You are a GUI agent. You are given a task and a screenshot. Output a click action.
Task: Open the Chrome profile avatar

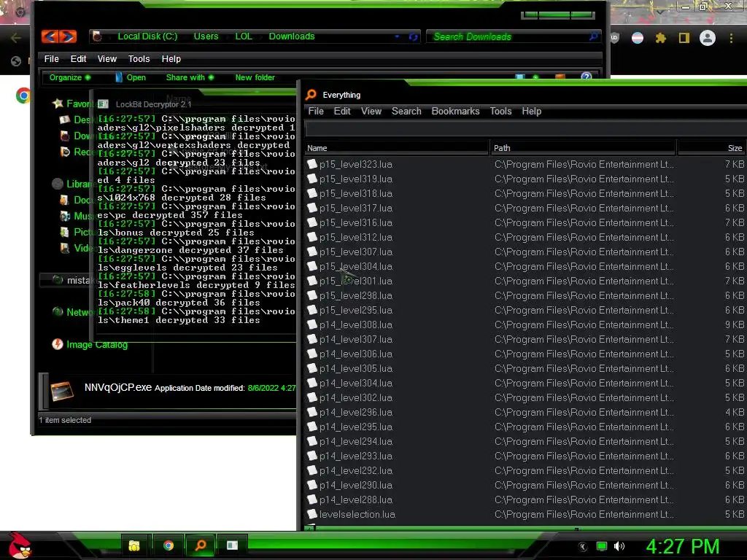707,38
